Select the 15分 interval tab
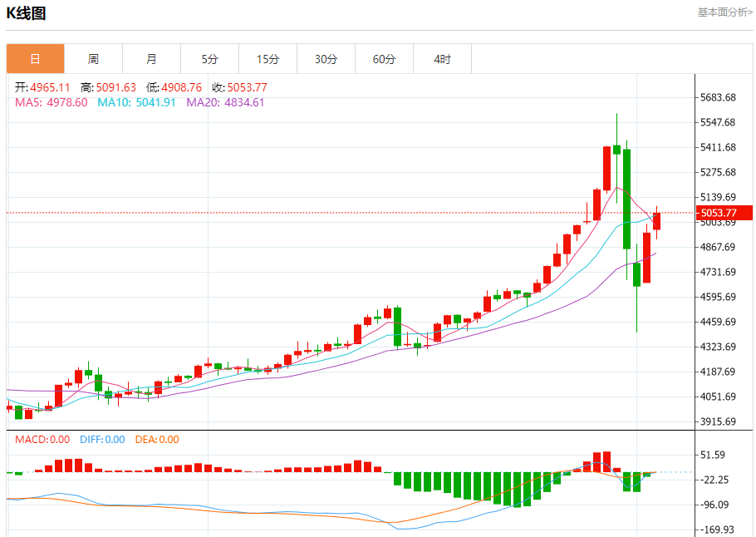The width and height of the screenshot is (756, 537). tap(268, 59)
